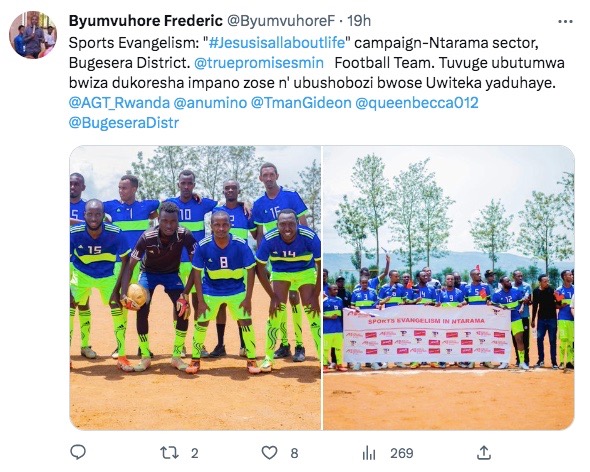
Task: Like the tweet with the heart icon
Action: [x=269, y=452]
